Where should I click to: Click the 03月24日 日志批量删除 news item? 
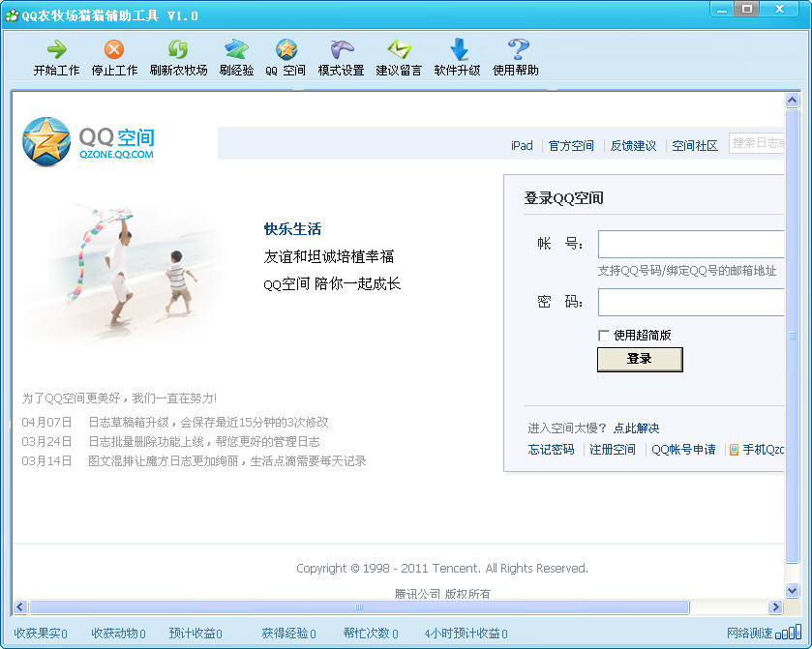click(171, 441)
